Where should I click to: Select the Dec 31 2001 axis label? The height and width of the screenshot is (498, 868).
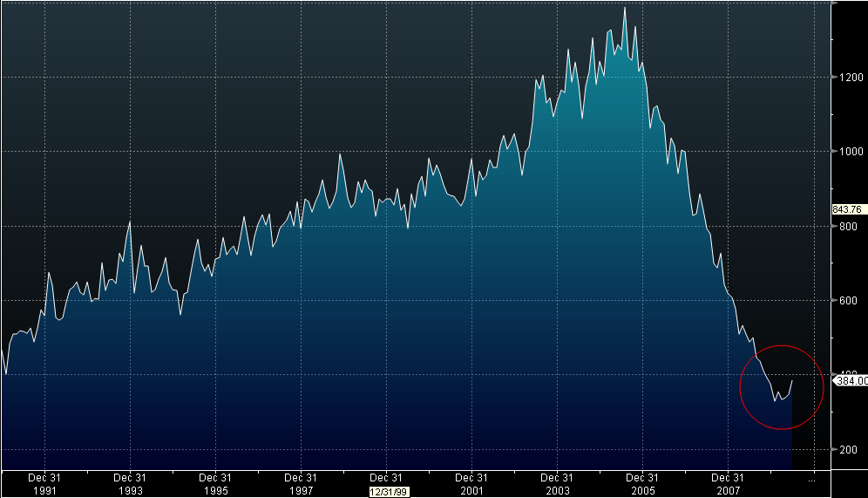(x=471, y=484)
